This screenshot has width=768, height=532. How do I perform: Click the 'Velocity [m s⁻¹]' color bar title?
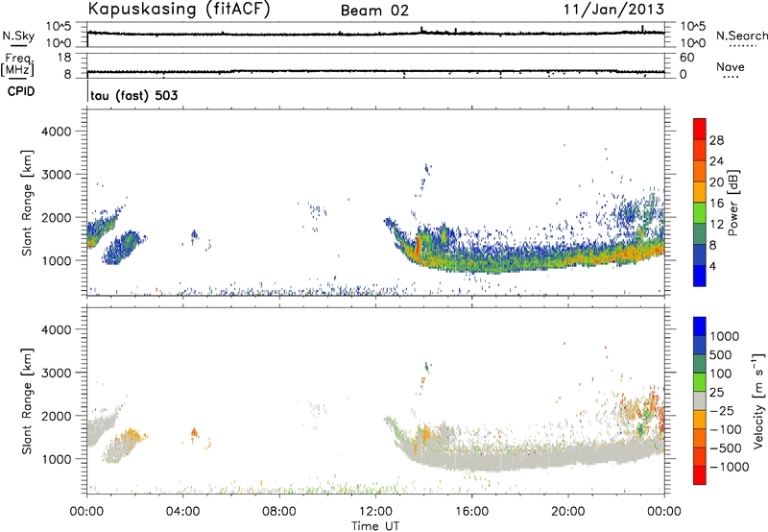tap(758, 400)
